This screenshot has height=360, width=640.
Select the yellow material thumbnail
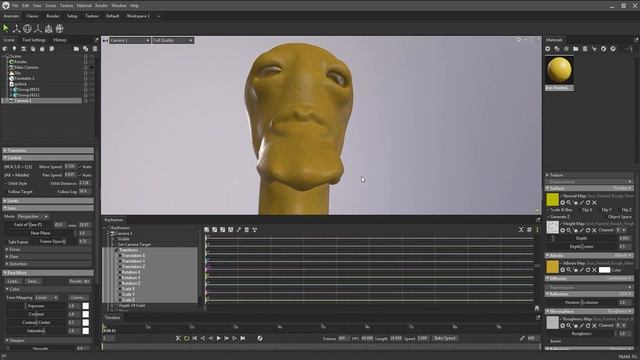pos(559,71)
